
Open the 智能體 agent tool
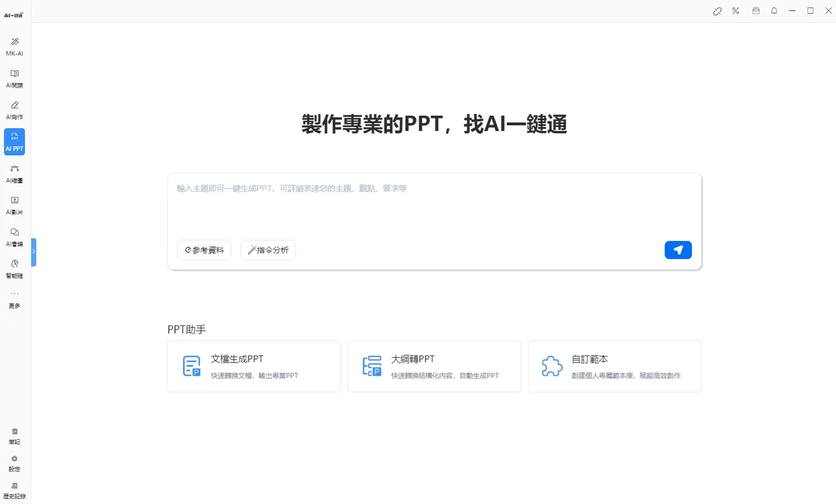click(15, 269)
